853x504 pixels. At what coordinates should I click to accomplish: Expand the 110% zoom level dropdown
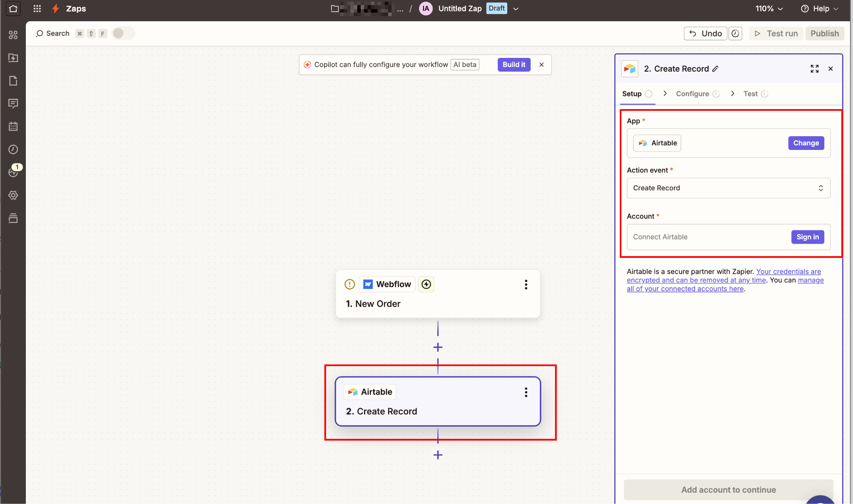769,9
